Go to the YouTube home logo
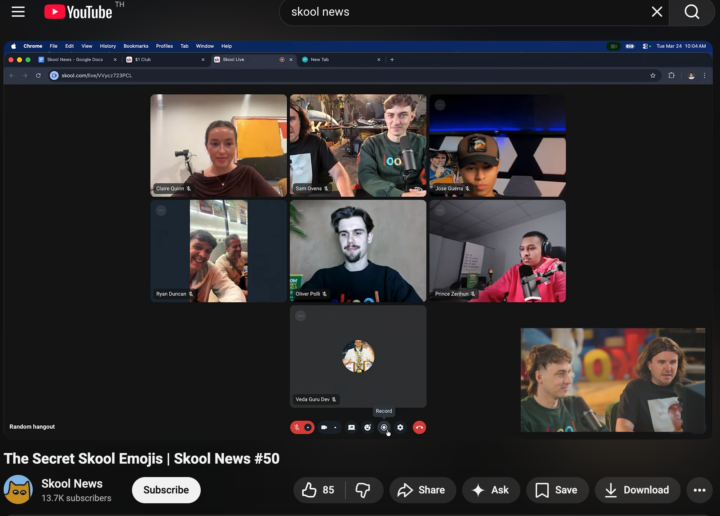The height and width of the screenshot is (516, 720). [78, 12]
